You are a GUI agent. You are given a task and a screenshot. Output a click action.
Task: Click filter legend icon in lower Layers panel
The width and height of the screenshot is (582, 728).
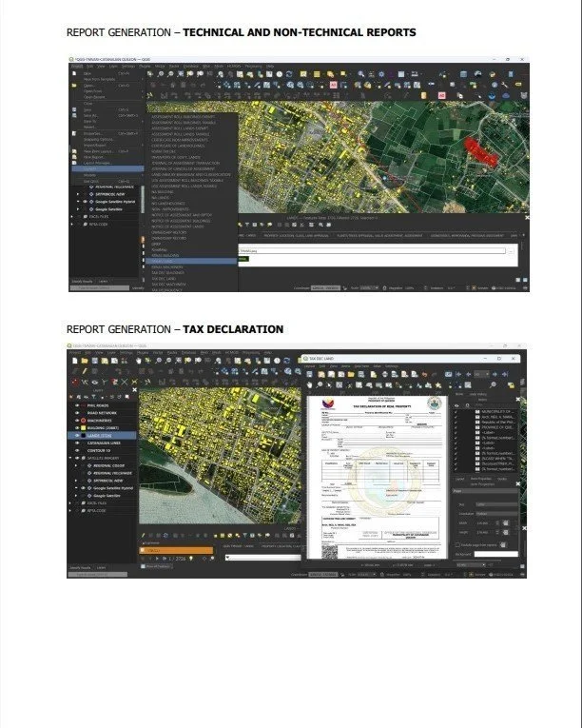coord(93,397)
